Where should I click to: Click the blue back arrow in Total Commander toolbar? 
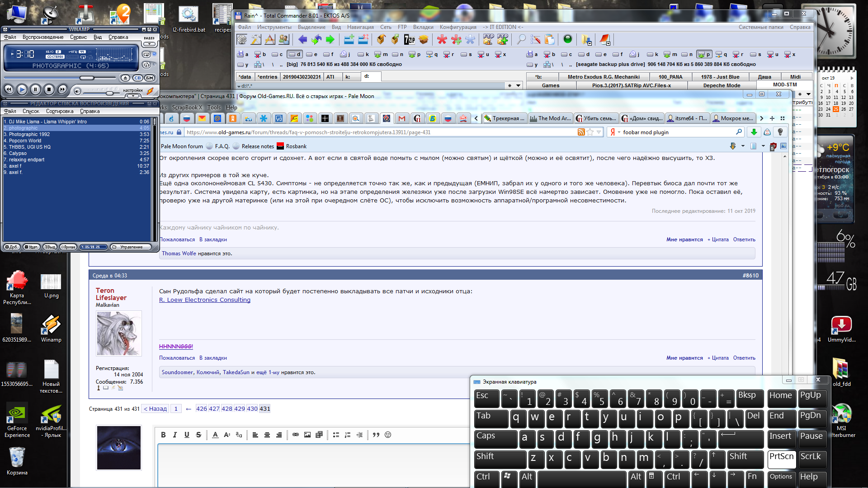tap(302, 40)
